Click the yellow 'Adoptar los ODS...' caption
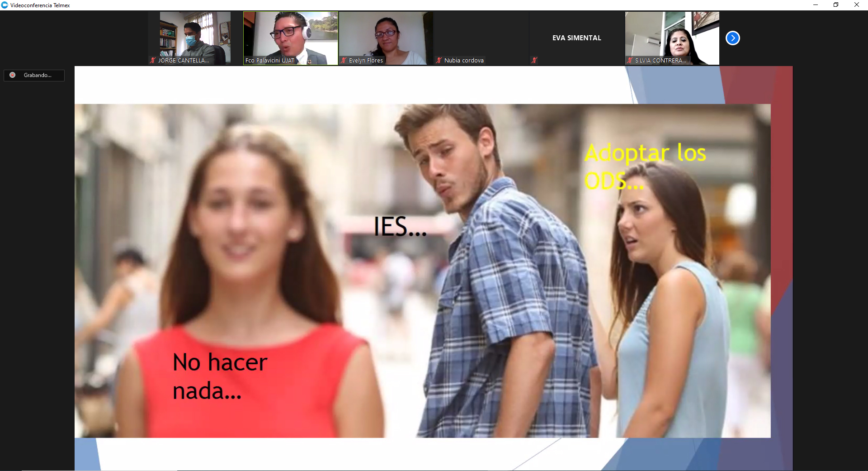This screenshot has width=868, height=471. point(644,167)
